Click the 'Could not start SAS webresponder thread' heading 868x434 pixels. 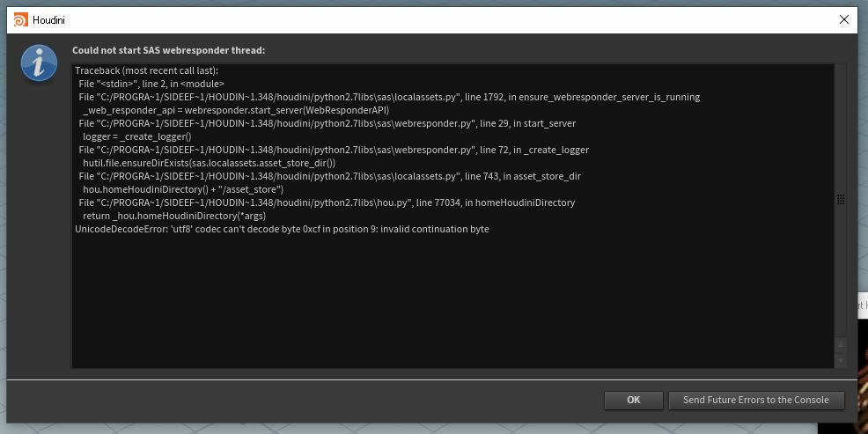(168, 50)
